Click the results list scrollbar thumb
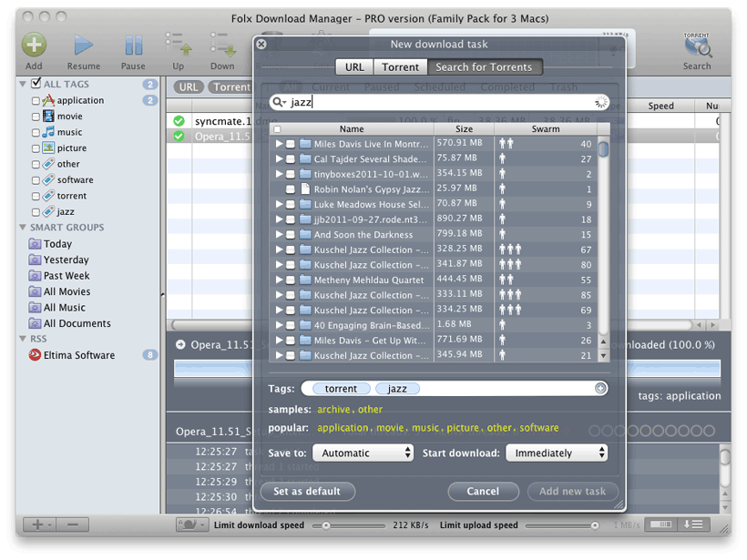The height and width of the screenshot is (560, 747). click(x=603, y=149)
